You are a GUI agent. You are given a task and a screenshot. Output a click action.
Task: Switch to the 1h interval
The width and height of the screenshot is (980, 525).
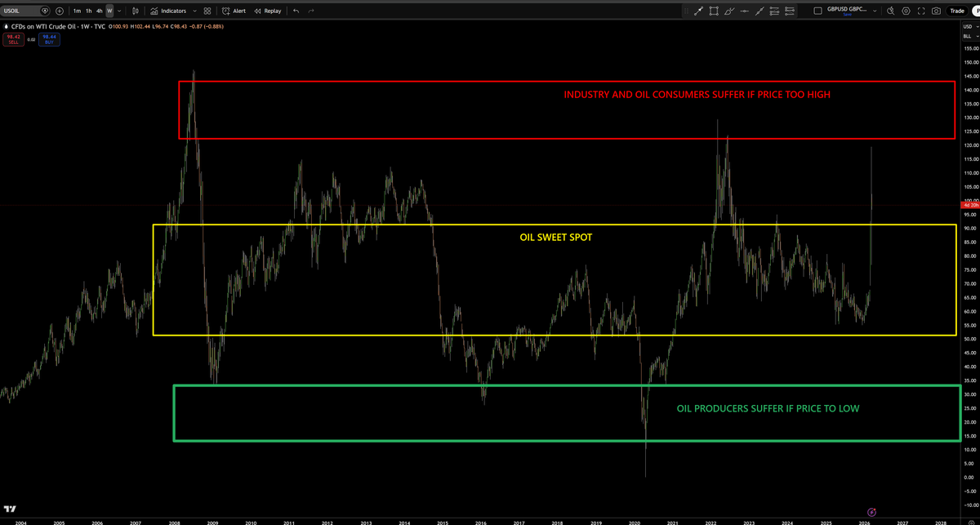[88, 11]
